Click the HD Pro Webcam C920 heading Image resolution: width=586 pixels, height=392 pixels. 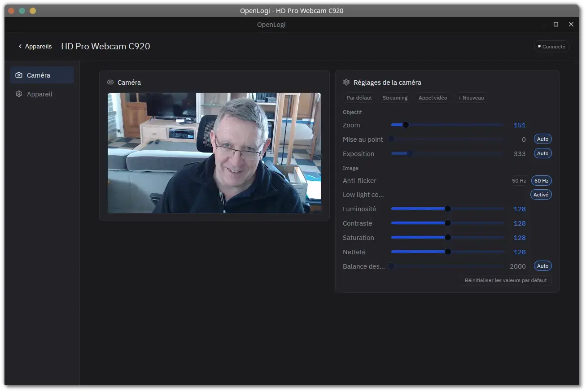(105, 46)
